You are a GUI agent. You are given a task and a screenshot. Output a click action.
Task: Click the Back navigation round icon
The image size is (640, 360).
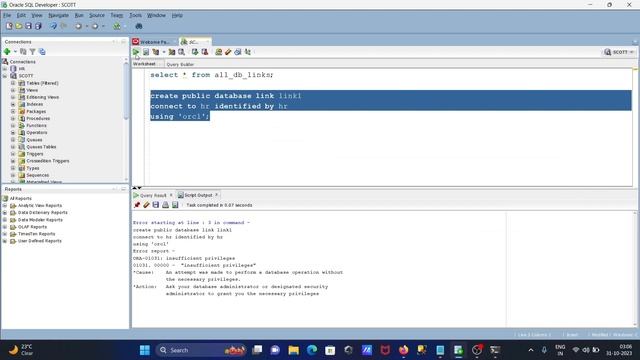point(78,26)
